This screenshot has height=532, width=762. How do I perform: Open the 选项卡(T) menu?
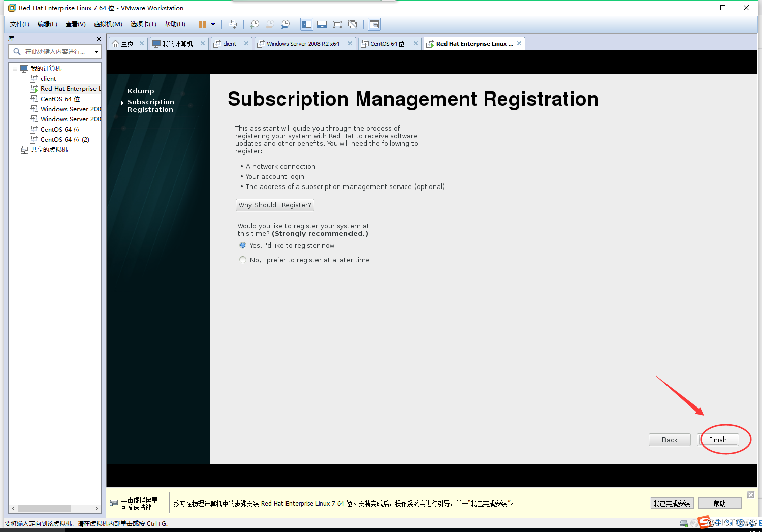(x=143, y=24)
